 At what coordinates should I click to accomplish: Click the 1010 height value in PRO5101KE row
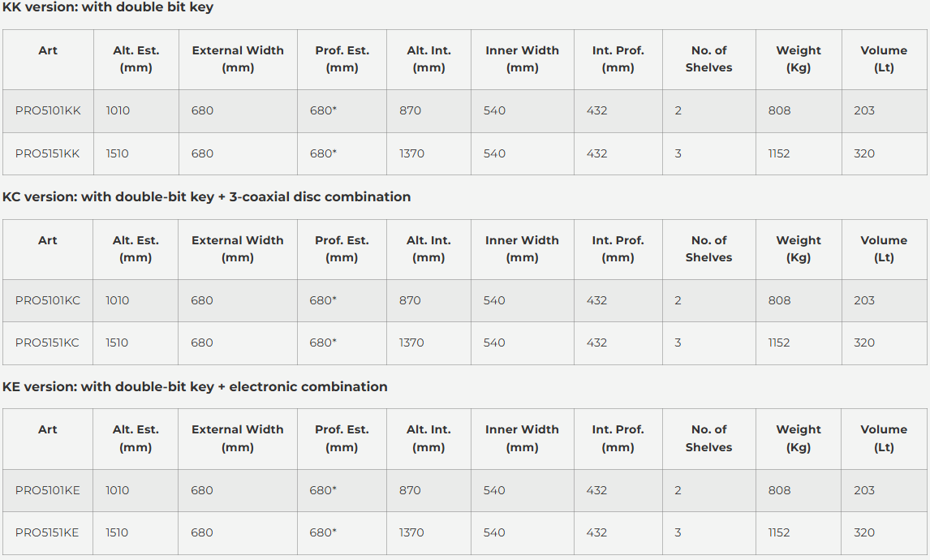118,490
